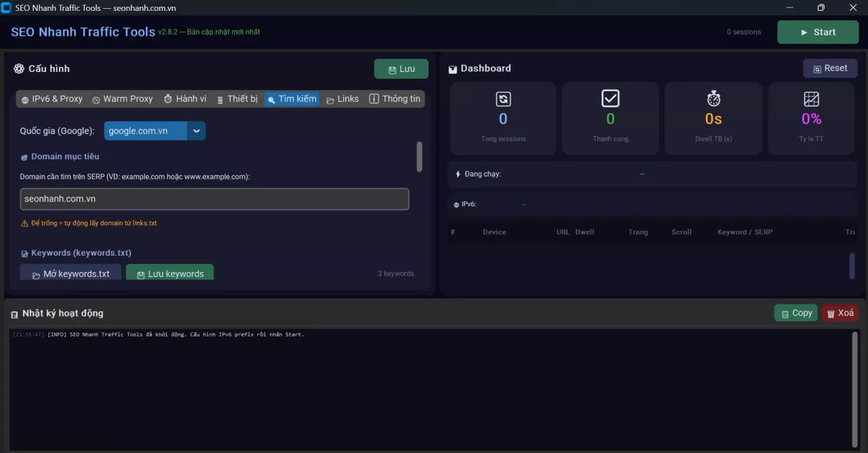Click the lightning icon beside Đang chạy
868x453 pixels.
[458, 174]
